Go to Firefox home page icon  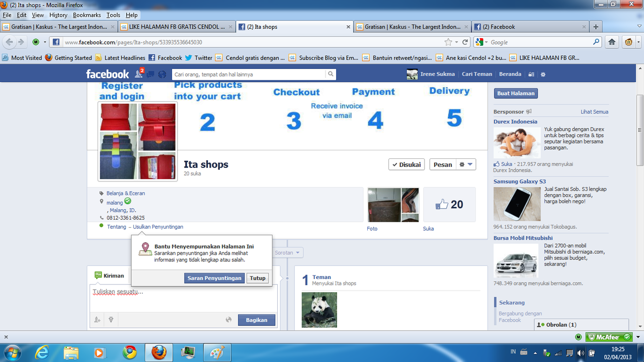[x=612, y=42]
